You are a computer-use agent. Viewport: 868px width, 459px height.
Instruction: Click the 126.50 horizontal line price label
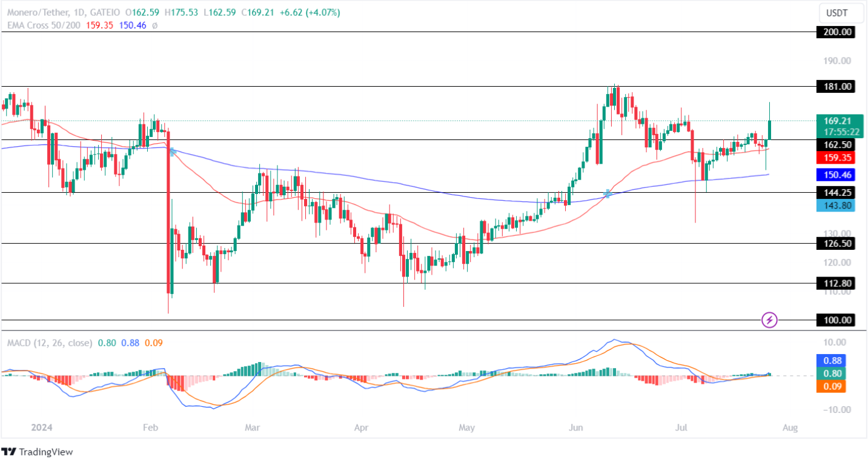click(x=836, y=244)
